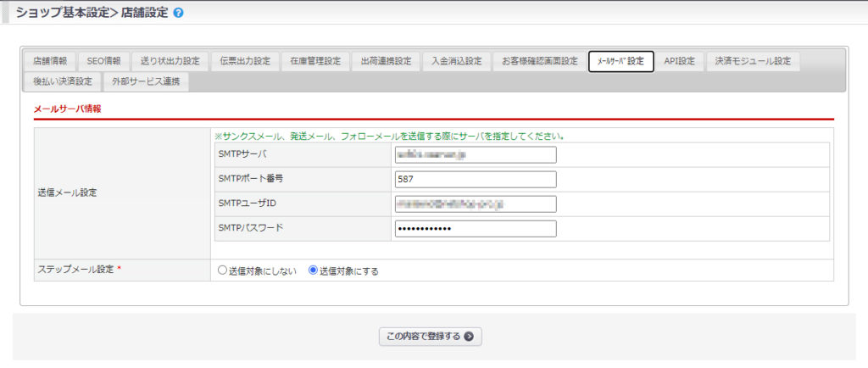Open the API設定 tab

tap(679, 61)
